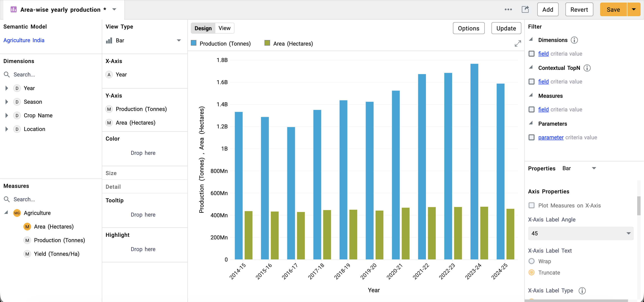Click the blue Production (Tonnes) legend swatch
This screenshot has height=302, width=644.
(194, 43)
